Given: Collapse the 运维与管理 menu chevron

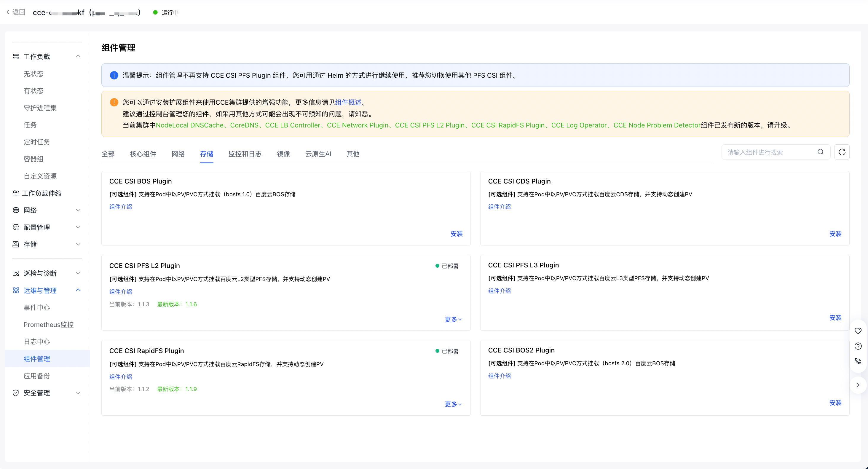Looking at the screenshot, I should click(x=78, y=290).
